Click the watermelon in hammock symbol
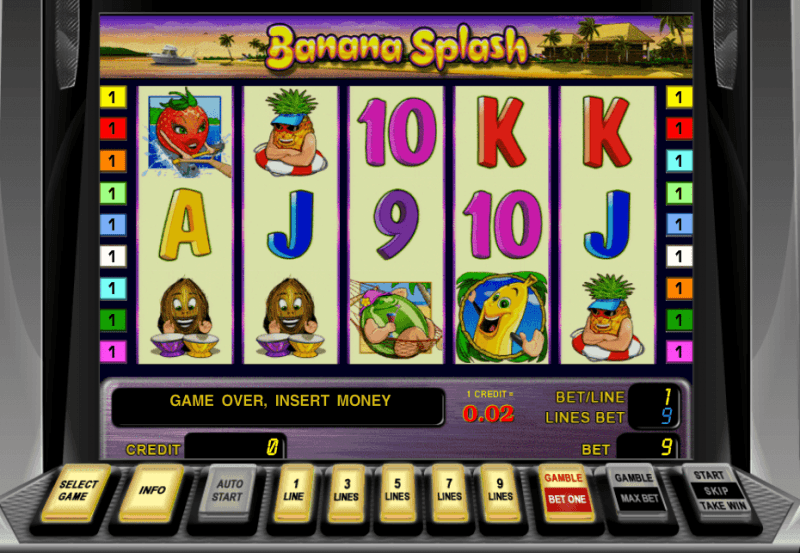The height and width of the screenshot is (553, 800). (x=395, y=318)
